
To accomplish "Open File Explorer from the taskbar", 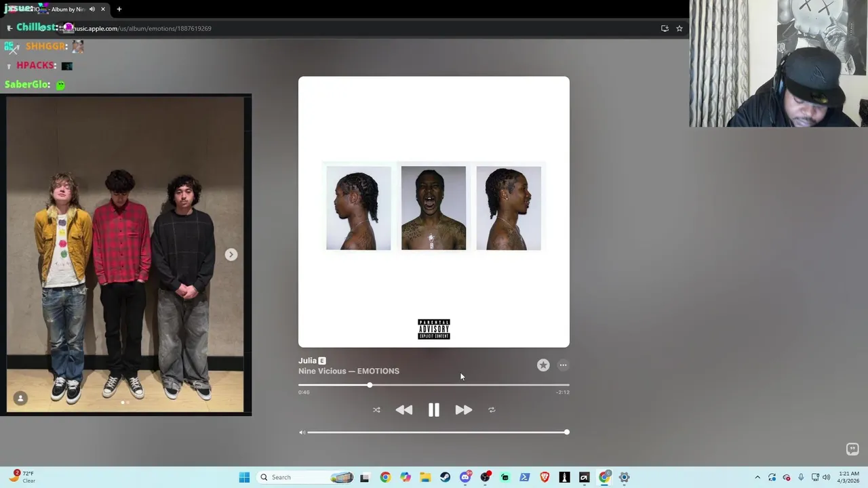I will pos(425,477).
